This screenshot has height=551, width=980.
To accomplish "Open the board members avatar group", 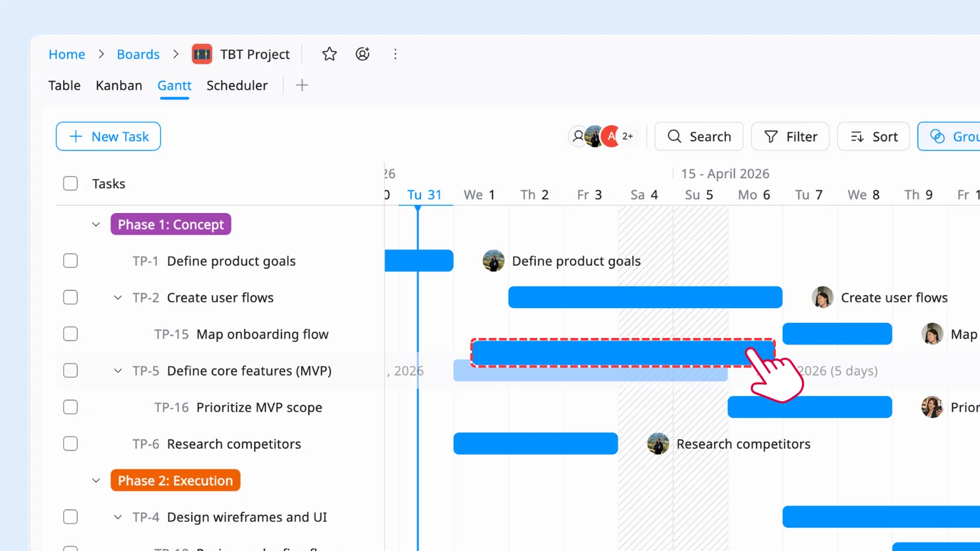I will click(602, 136).
